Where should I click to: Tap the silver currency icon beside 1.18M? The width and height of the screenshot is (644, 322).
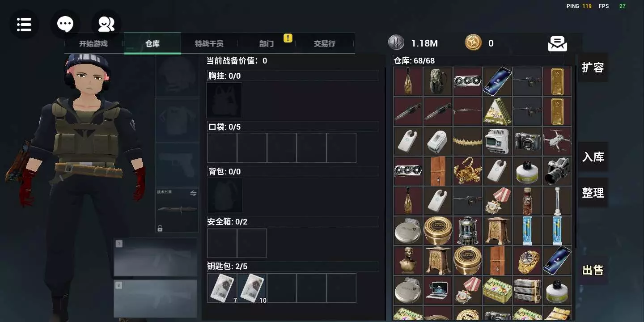pyautogui.click(x=396, y=43)
